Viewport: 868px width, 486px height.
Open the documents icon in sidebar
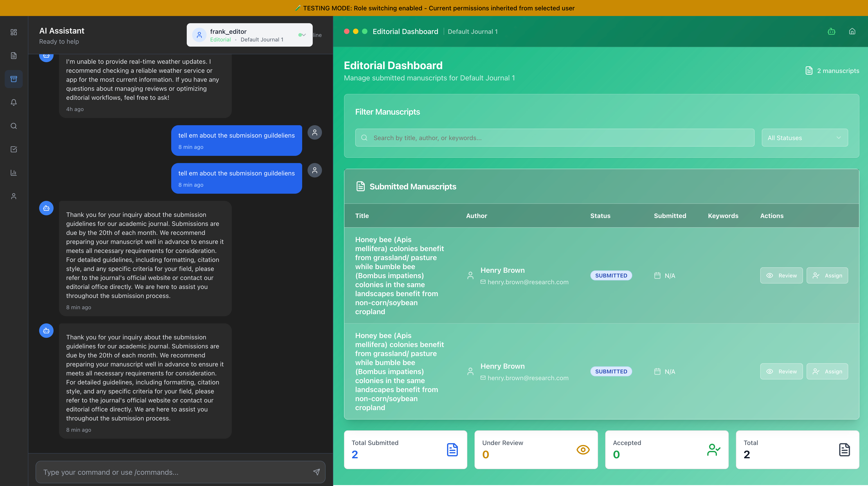[x=14, y=56]
